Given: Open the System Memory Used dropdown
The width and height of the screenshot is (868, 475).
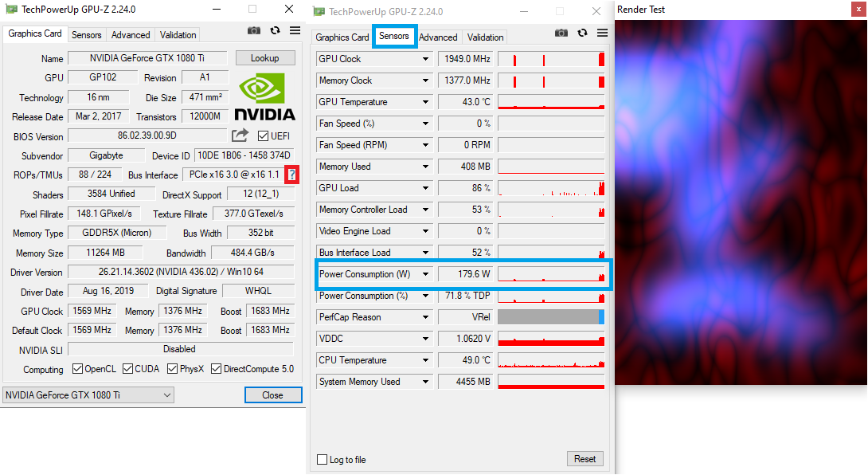Looking at the screenshot, I should pyautogui.click(x=425, y=382).
